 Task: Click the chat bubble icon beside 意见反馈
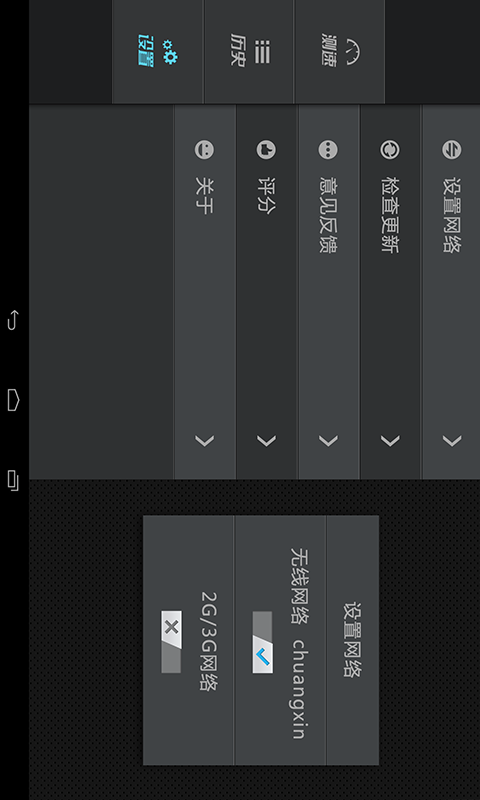point(328,149)
